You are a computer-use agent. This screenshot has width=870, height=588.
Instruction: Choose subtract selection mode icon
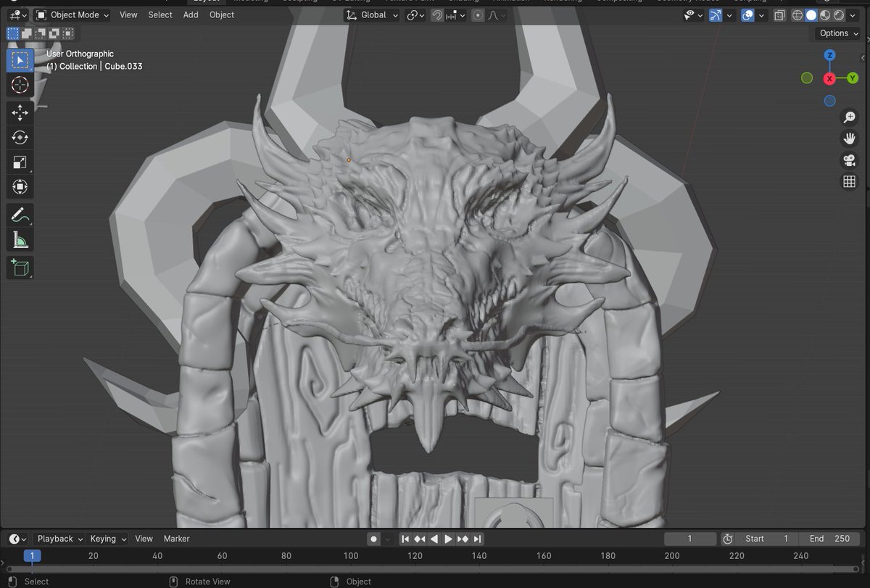point(40,33)
